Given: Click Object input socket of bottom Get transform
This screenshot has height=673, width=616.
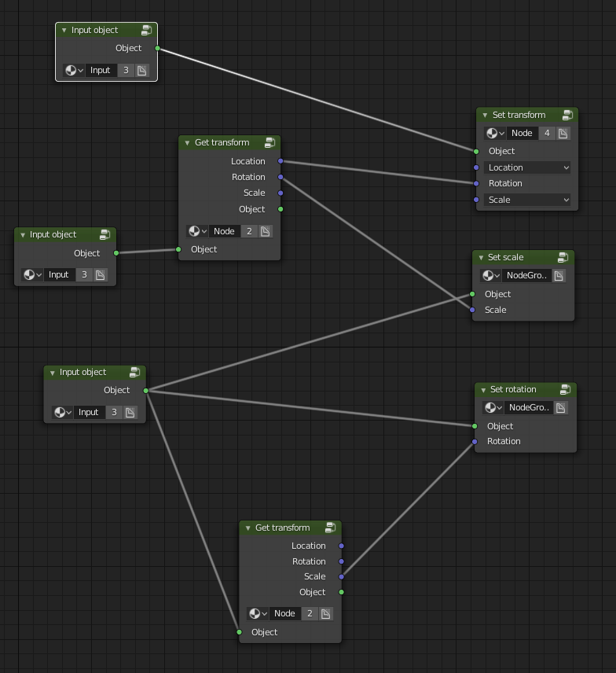Looking at the screenshot, I should coord(240,632).
